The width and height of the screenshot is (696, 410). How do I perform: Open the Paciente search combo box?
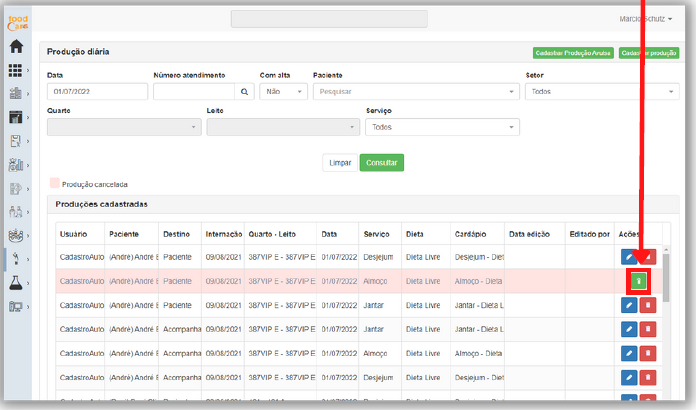[x=416, y=91]
